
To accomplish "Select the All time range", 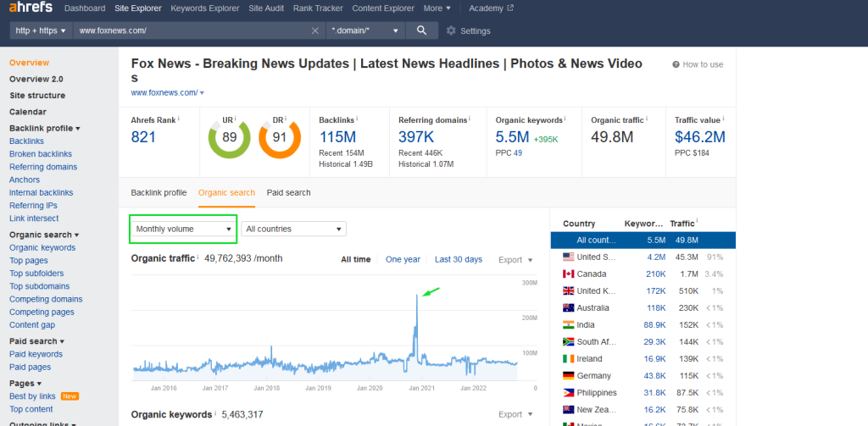I will tap(356, 259).
